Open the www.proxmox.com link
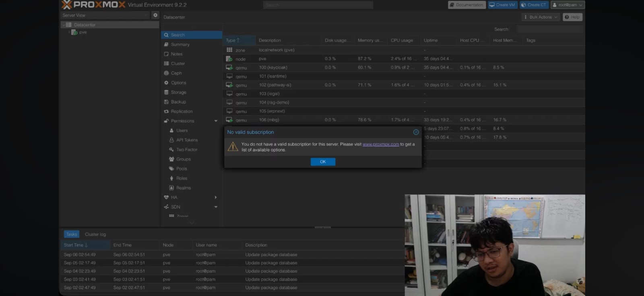644x296 pixels. click(x=380, y=144)
